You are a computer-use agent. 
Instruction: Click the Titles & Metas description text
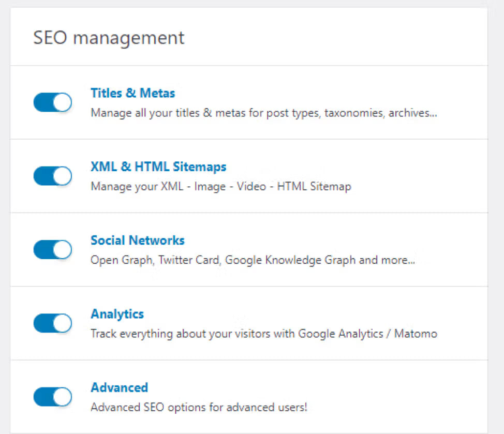[x=263, y=113]
